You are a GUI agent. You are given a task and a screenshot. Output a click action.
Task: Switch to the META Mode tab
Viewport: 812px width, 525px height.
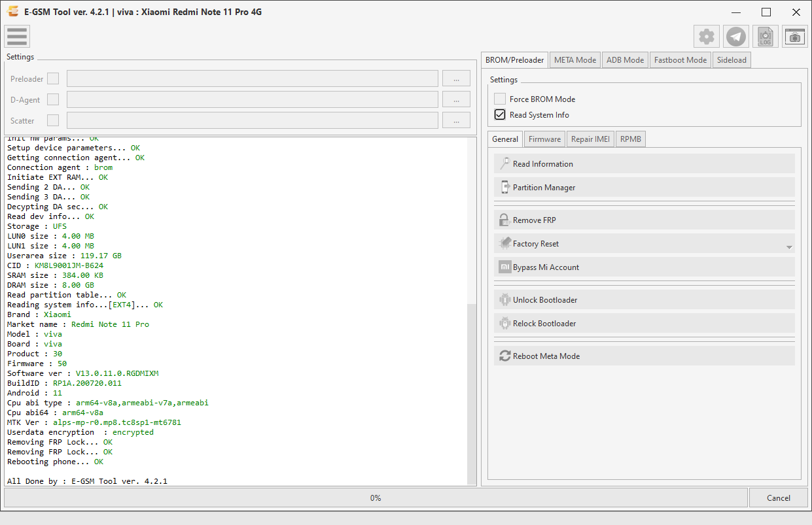click(575, 59)
